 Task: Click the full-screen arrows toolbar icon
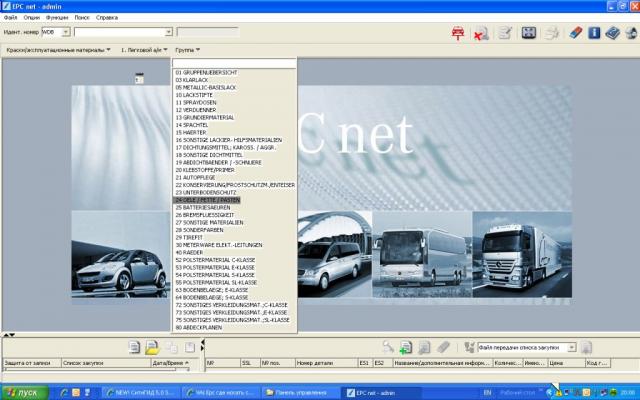[x=529, y=33]
